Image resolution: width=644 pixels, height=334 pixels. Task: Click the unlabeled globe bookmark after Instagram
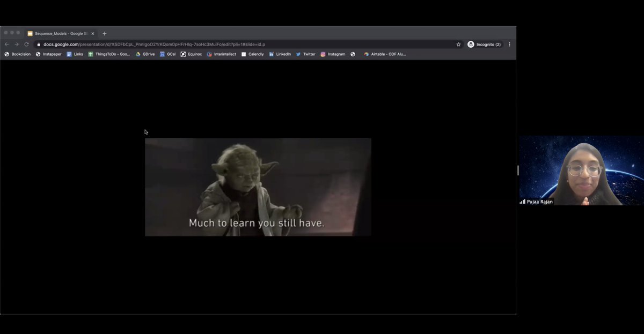pyautogui.click(x=353, y=54)
